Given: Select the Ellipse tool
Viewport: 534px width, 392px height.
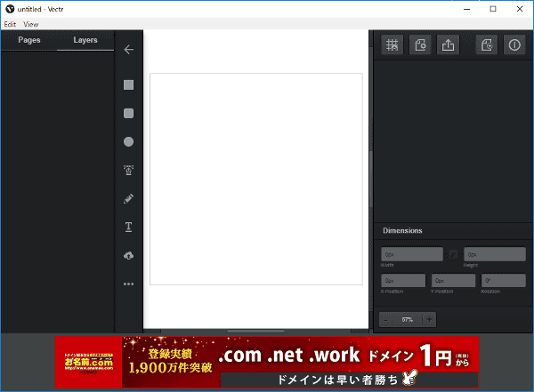Looking at the screenshot, I should (x=128, y=141).
